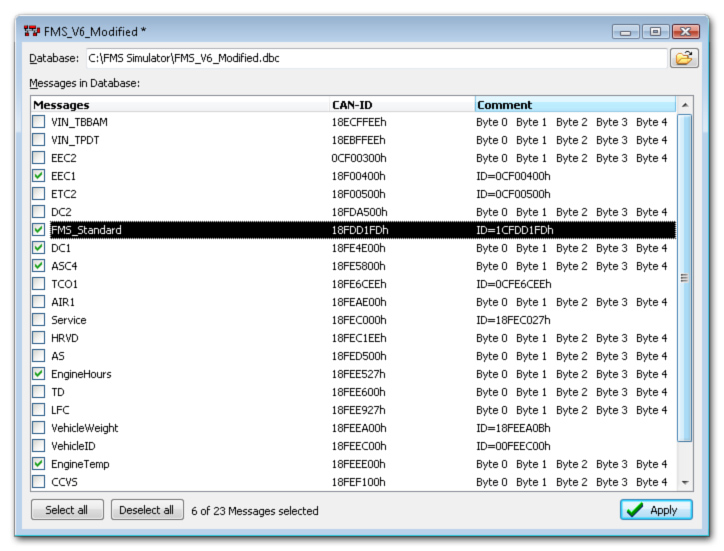
Task: Check the AS message checkbox
Action: [x=39, y=356]
